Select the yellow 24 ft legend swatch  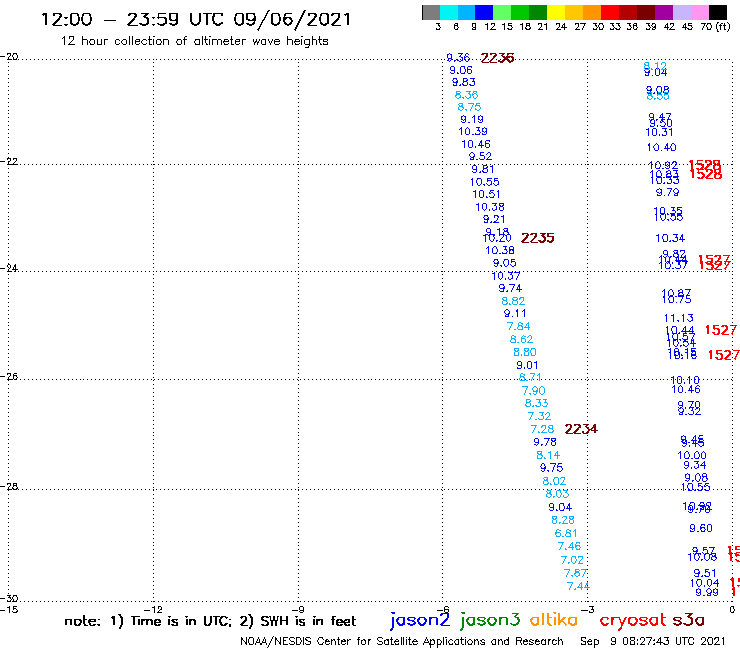pos(556,12)
